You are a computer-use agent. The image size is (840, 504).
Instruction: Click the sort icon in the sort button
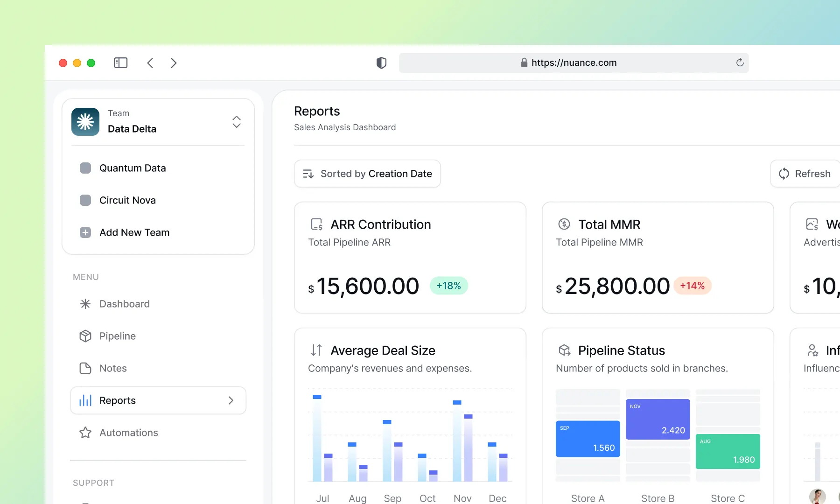[308, 174]
